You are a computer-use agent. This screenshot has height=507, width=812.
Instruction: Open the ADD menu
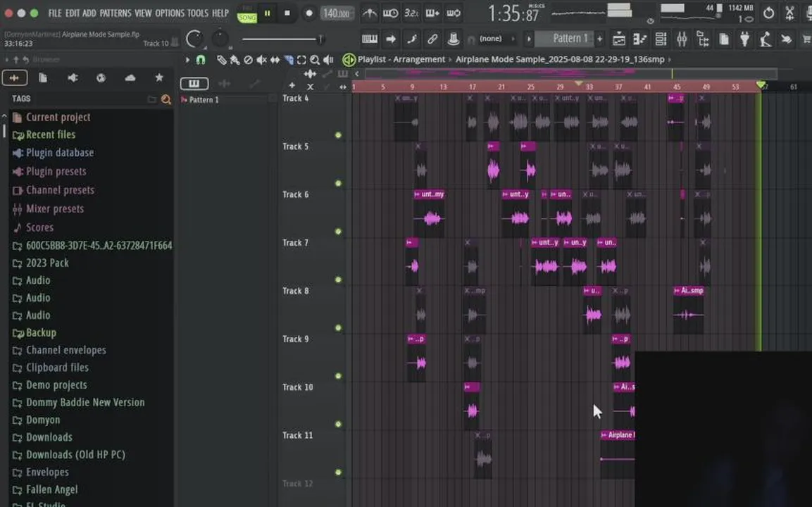89,13
